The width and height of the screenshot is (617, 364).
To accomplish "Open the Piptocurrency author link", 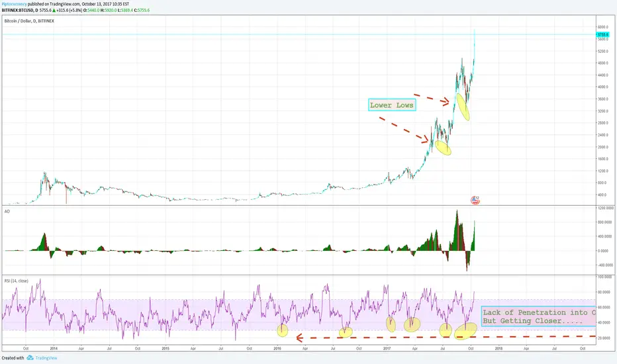I will click(14, 4).
